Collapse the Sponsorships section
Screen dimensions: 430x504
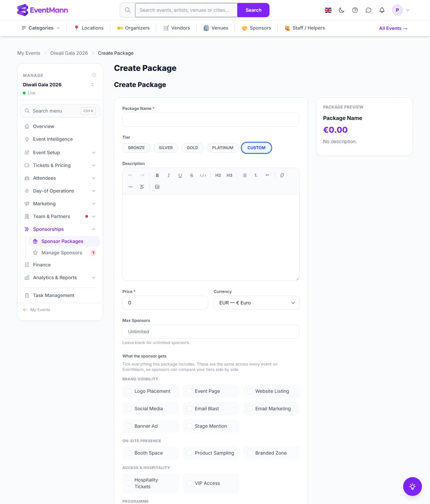(60, 229)
